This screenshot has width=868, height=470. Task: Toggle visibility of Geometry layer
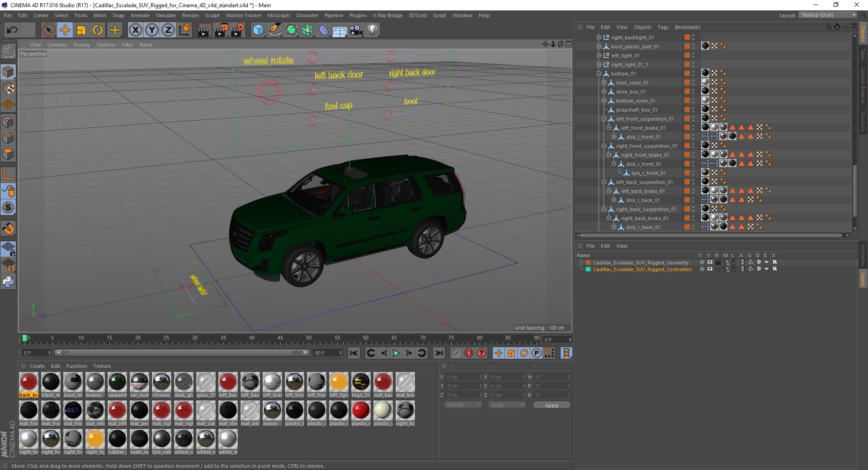click(x=710, y=263)
